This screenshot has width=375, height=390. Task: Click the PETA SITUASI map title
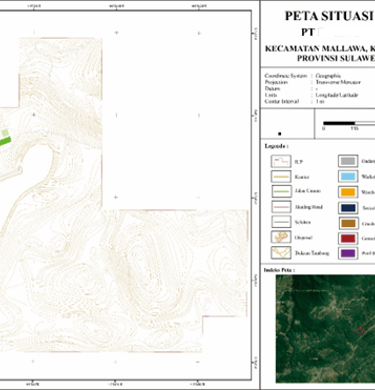pos(329,16)
